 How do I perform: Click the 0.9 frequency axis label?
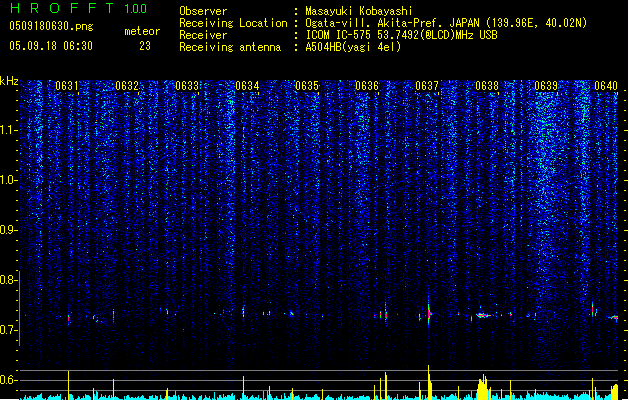pyautogui.click(x=9, y=230)
